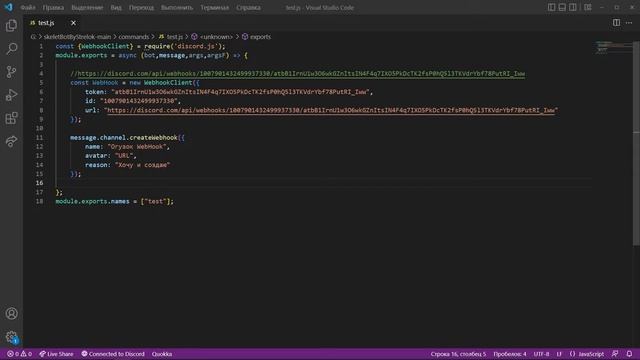This screenshot has width=640, height=360.
Task: Open the Файл menu
Action: pos(28,8)
